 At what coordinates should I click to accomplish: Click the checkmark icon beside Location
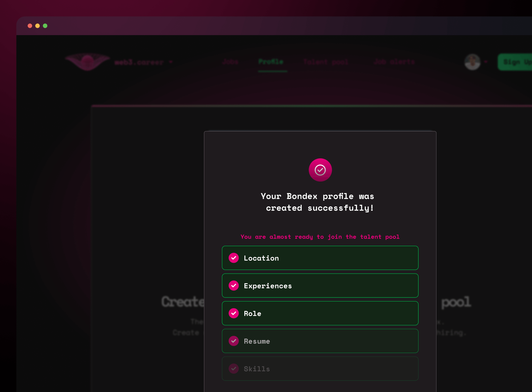click(234, 258)
